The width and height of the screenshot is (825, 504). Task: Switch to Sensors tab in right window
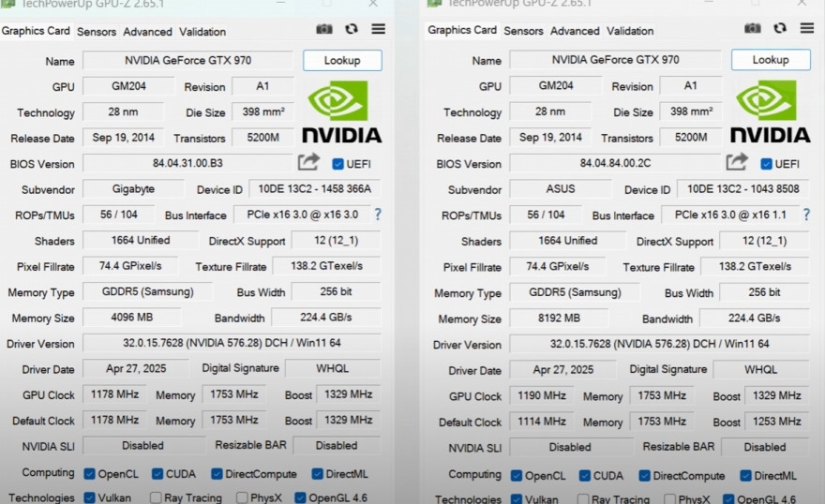coord(523,31)
